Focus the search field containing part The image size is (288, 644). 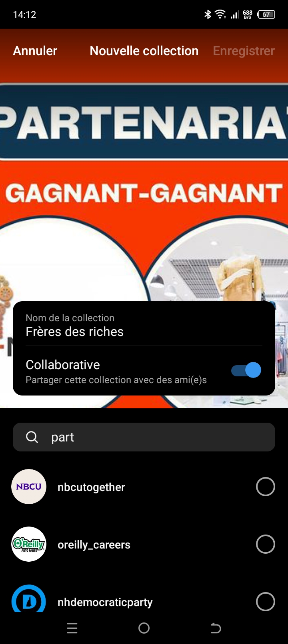144,437
